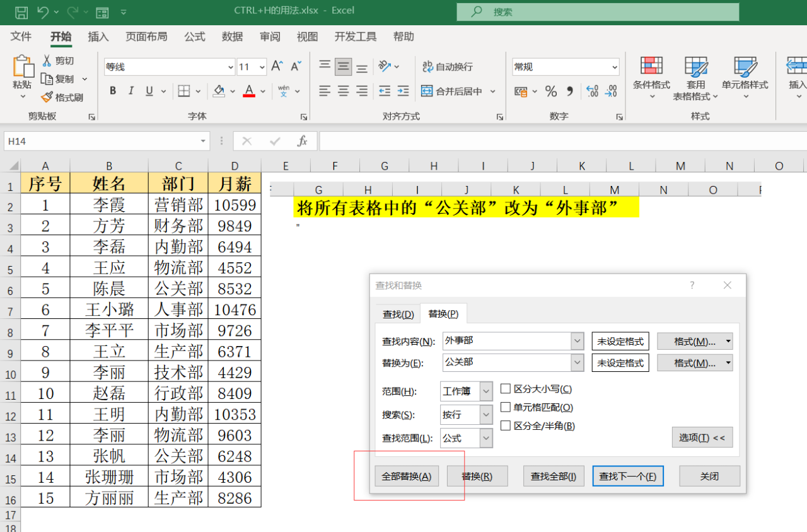Screen dimensions: 807x532
Task: Click the increase indent icon
Action: click(x=403, y=91)
